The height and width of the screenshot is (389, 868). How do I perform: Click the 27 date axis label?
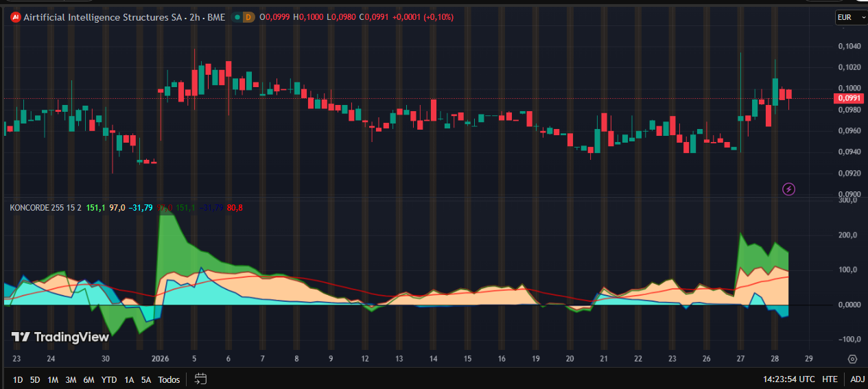point(740,359)
